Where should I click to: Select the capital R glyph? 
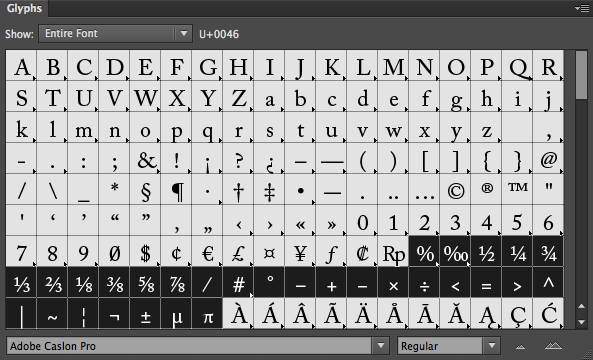549,65
